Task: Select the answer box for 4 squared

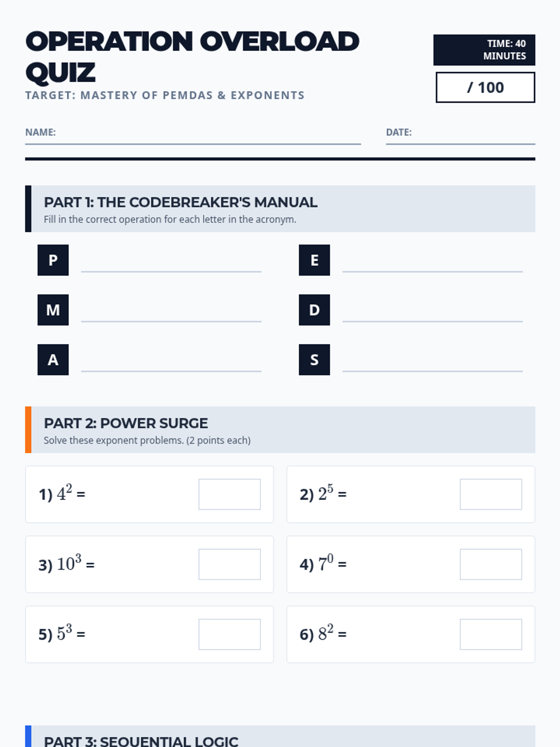Action: coord(230,494)
